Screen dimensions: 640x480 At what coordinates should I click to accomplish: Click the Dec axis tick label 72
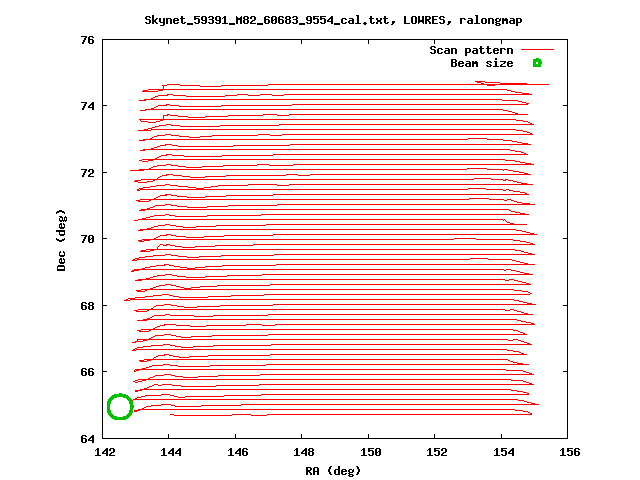pyautogui.click(x=87, y=173)
